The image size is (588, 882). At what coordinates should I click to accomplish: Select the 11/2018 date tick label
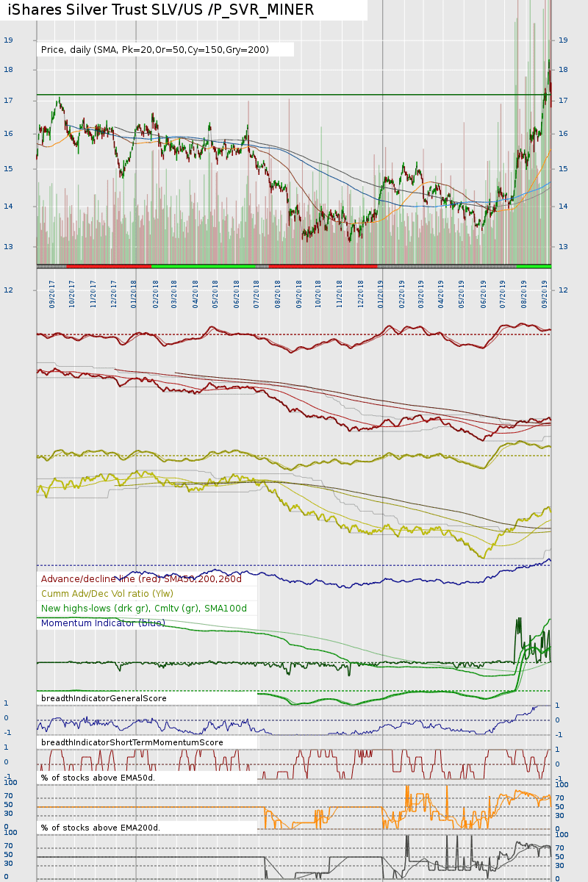pyautogui.click(x=340, y=293)
